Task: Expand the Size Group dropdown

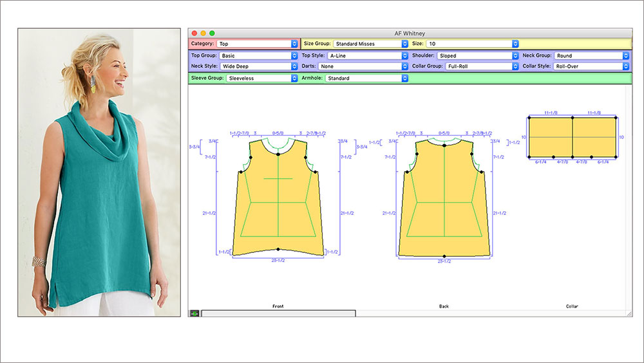Action: coord(370,44)
